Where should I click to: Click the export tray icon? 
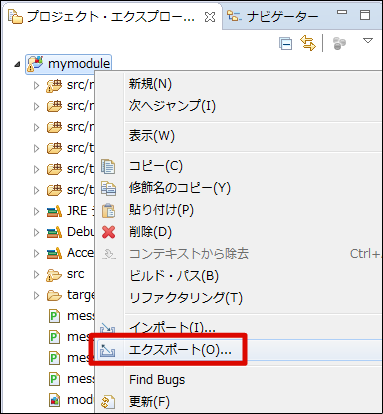pyautogui.click(x=108, y=350)
